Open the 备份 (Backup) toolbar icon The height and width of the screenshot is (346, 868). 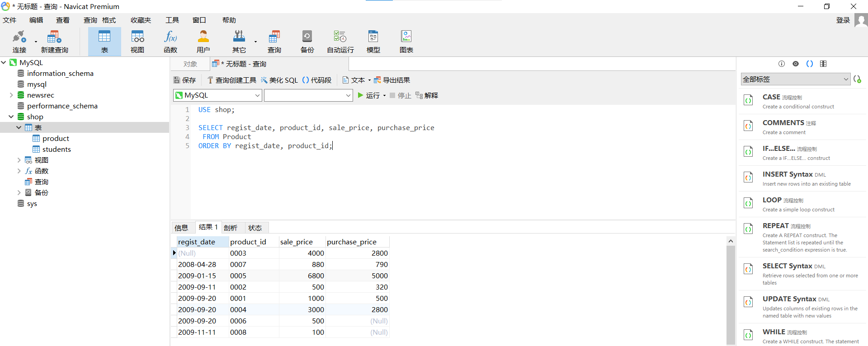click(x=307, y=41)
